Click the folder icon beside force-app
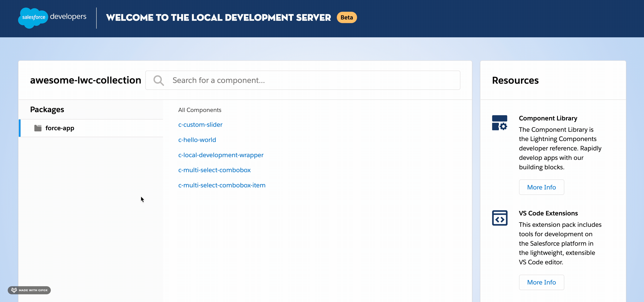The width and height of the screenshot is (644, 302). pyautogui.click(x=38, y=128)
